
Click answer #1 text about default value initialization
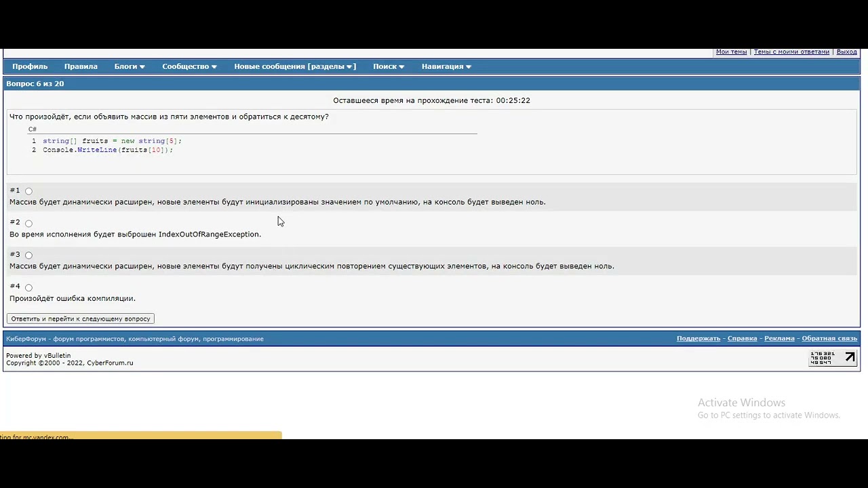click(x=277, y=202)
